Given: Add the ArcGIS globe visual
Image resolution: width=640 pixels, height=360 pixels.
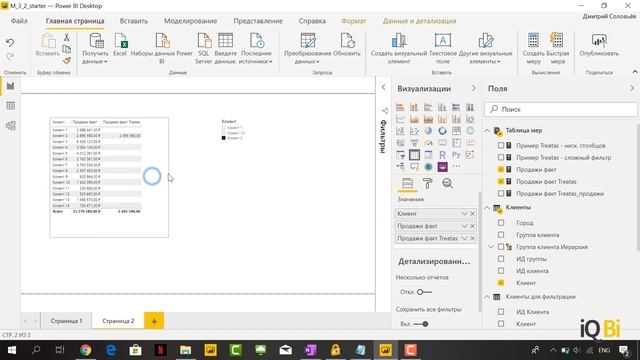Looking at the screenshot, I should 428,167.
